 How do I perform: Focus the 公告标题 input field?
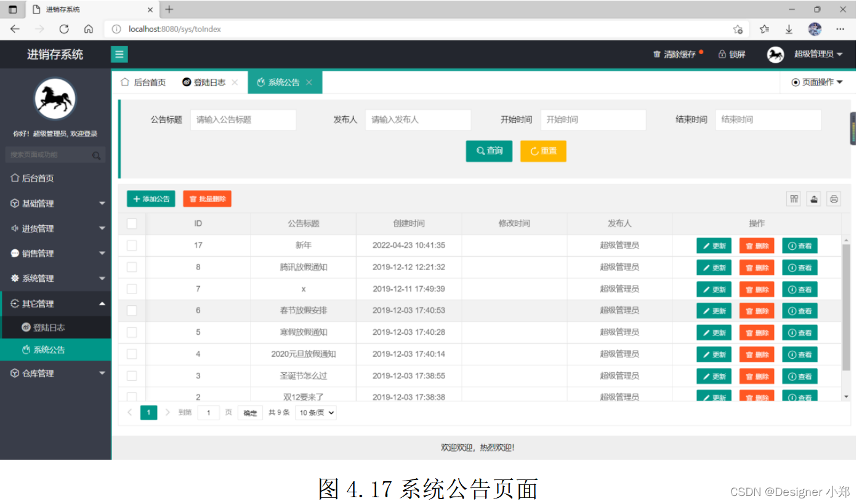pos(243,120)
